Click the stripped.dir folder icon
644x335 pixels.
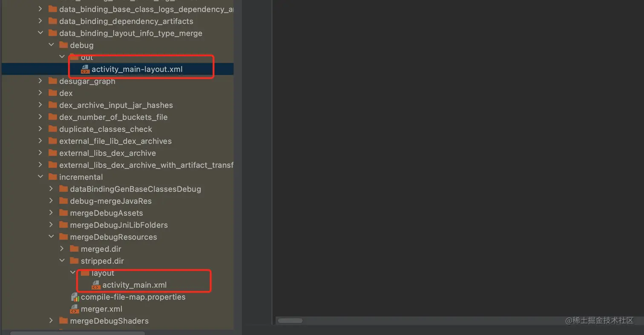[x=74, y=260]
